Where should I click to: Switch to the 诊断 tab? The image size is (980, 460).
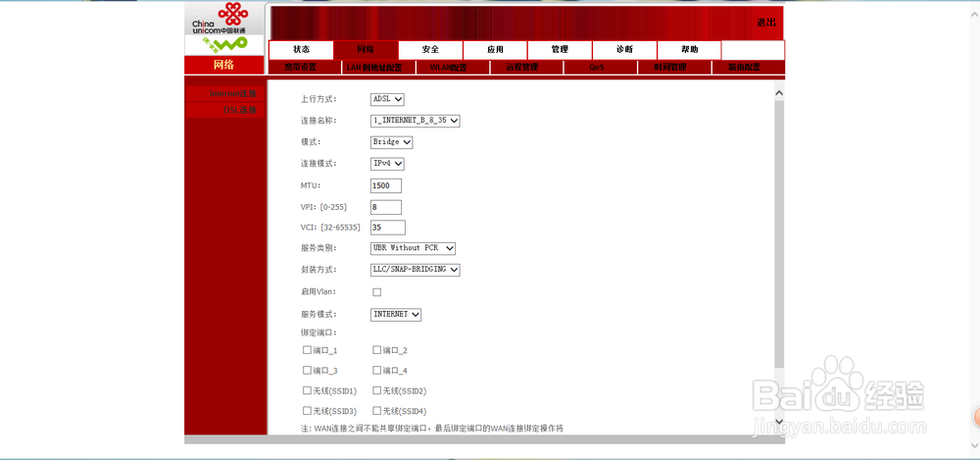[625, 50]
